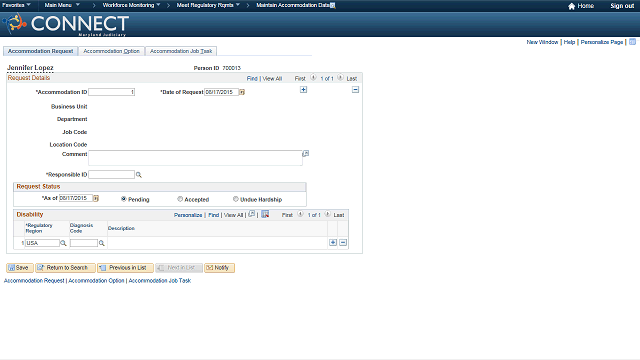Screen dimensions: 640x360
Task: Open the Main Menu dropdown
Action: point(62,5)
